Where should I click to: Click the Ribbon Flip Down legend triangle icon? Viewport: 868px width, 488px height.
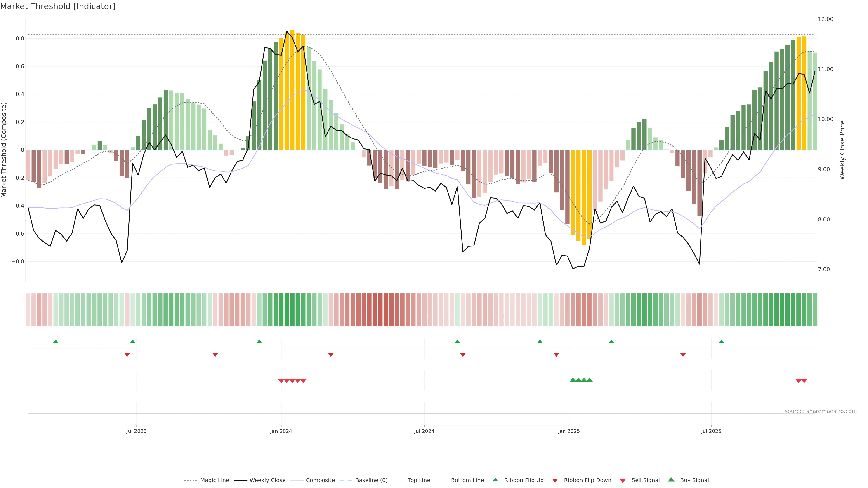(555, 481)
